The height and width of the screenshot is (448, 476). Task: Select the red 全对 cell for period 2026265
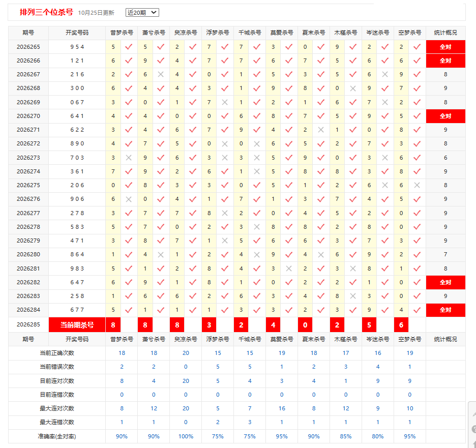445,47
